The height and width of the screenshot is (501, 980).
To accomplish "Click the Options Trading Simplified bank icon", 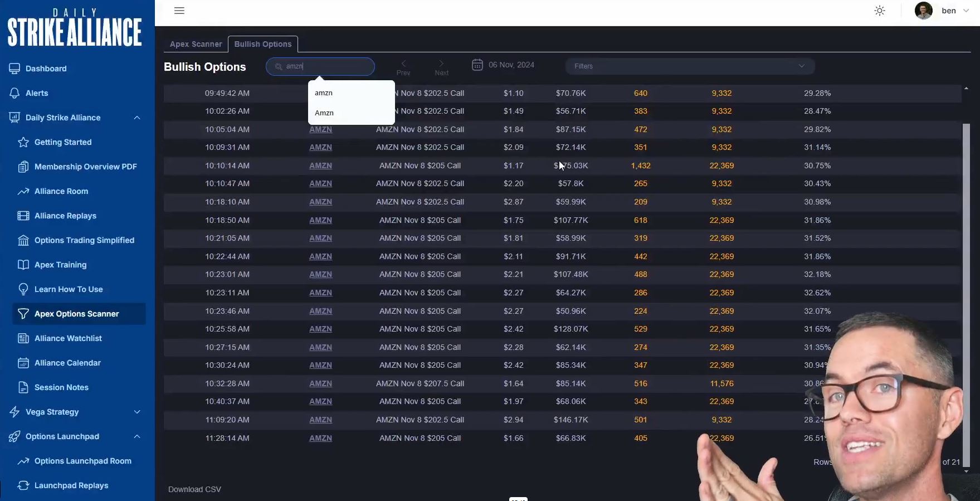I will pyautogui.click(x=23, y=240).
